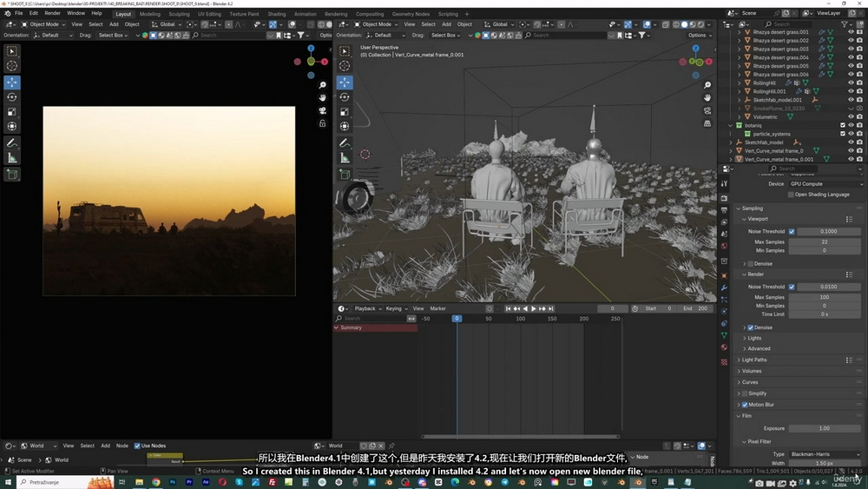Click the Marker menu in the timeline
868x489 pixels.
tap(437, 308)
